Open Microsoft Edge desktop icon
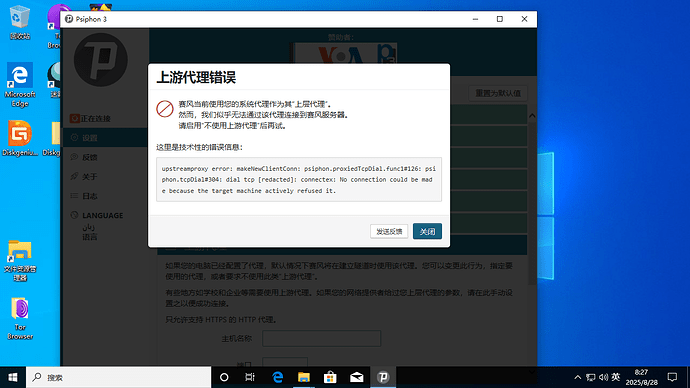 click(20, 84)
